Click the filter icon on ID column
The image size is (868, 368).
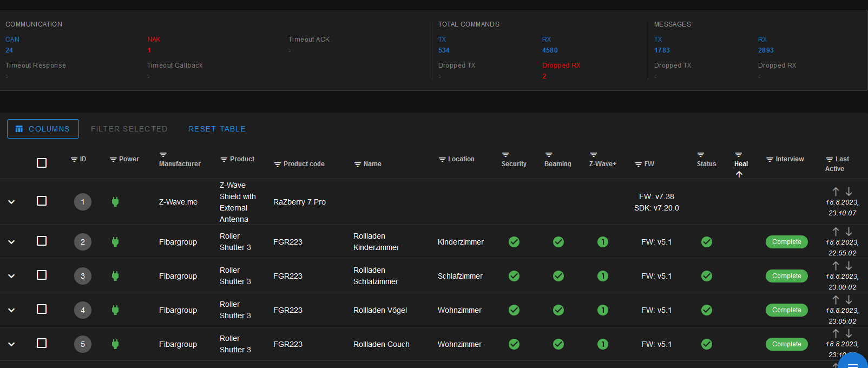tap(74, 160)
